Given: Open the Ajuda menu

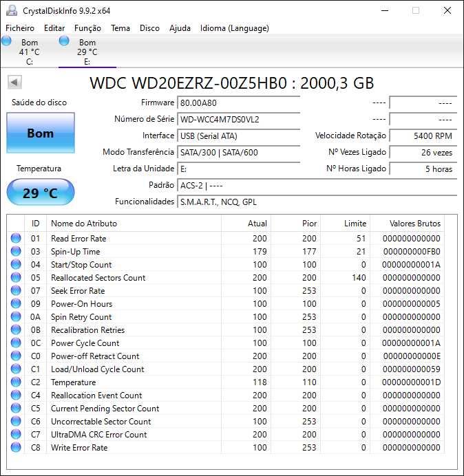Looking at the screenshot, I should point(180,28).
